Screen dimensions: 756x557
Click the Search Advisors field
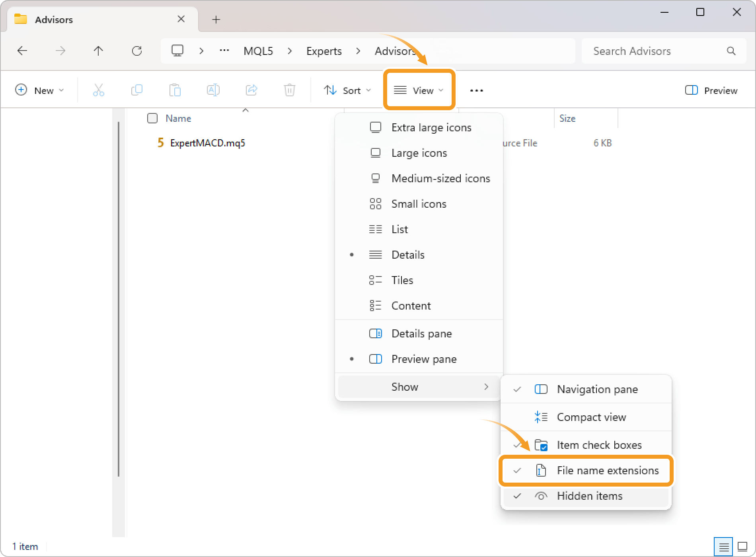[x=657, y=51]
